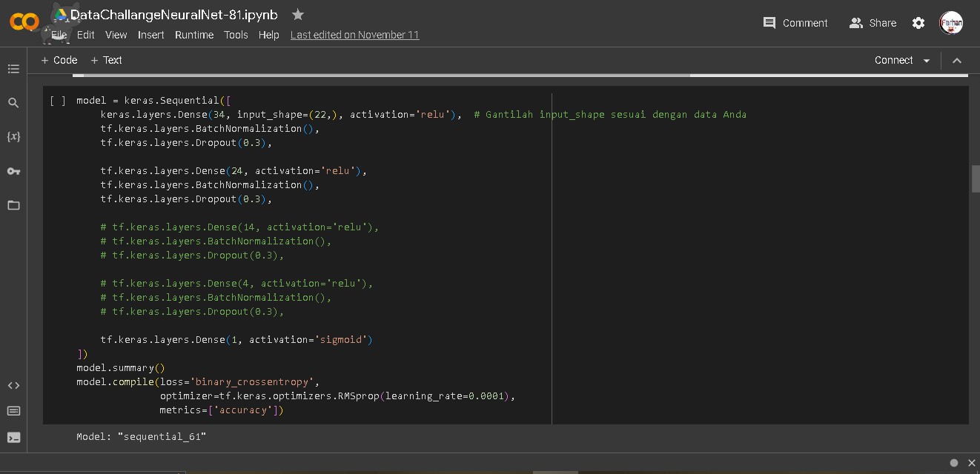Open the Insert menu
The width and height of the screenshot is (980, 474).
click(150, 35)
